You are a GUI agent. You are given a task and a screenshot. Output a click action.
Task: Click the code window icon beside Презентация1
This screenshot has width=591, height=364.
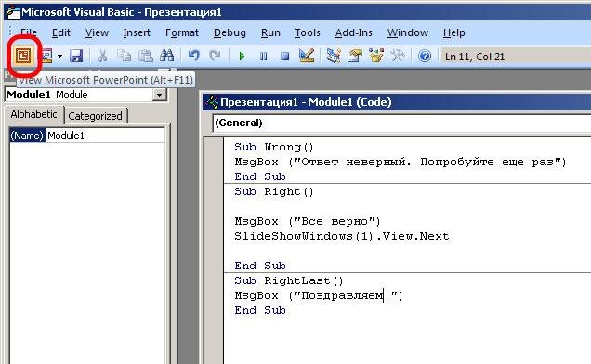(212, 102)
